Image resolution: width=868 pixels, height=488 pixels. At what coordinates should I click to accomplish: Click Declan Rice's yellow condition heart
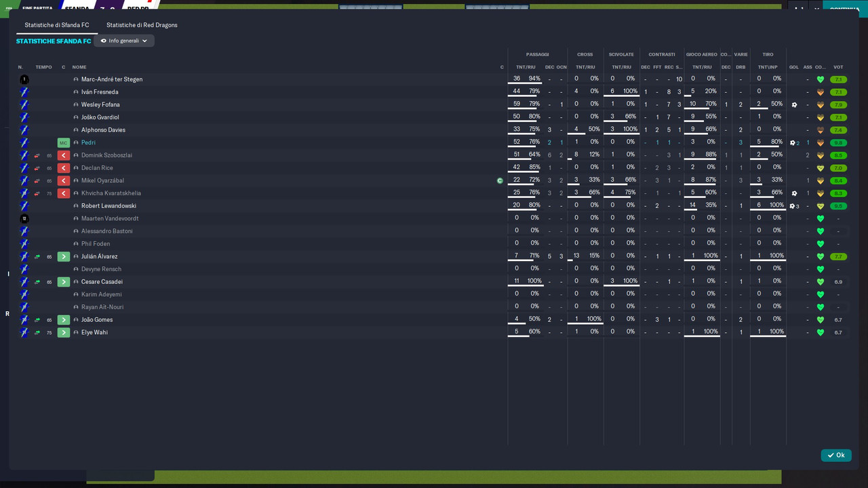pos(820,168)
